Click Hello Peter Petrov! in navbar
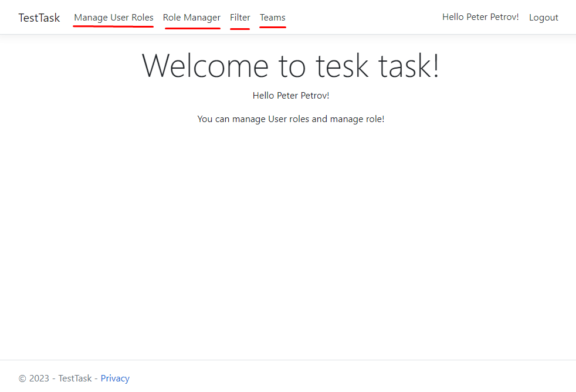 pyautogui.click(x=480, y=17)
